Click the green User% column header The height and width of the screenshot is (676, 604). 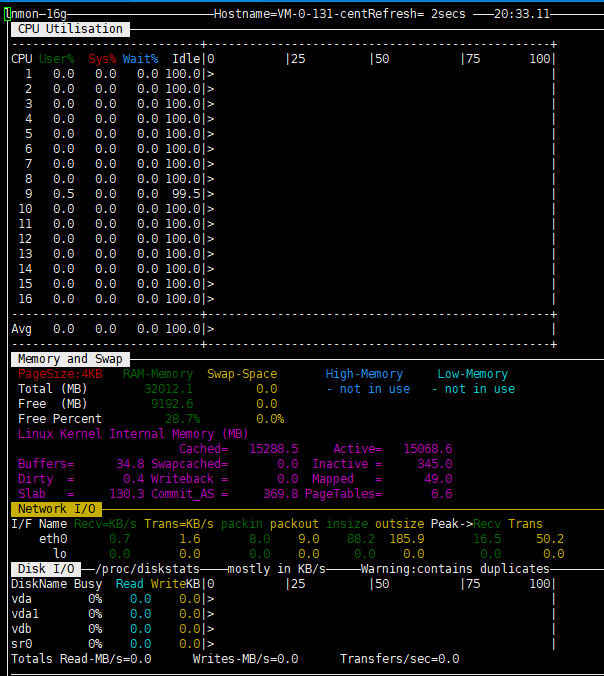pos(56,59)
